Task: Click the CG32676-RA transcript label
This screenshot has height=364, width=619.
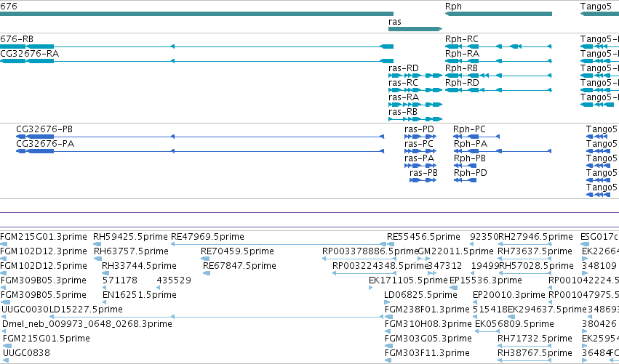Action: [30, 53]
